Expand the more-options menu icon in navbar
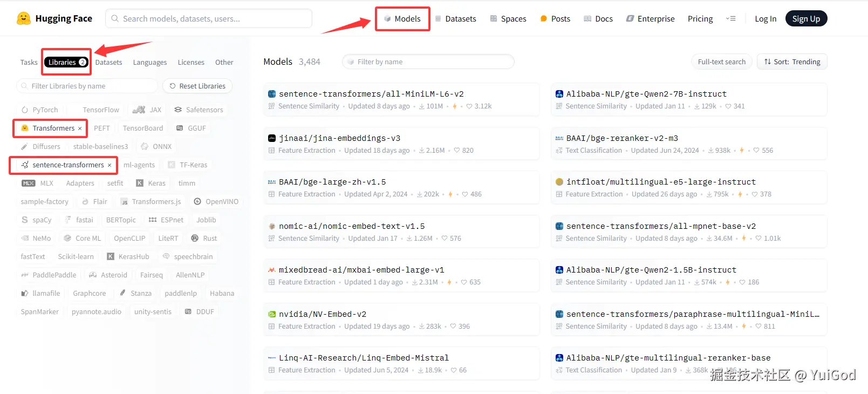This screenshot has width=868, height=394. [731, 19]
